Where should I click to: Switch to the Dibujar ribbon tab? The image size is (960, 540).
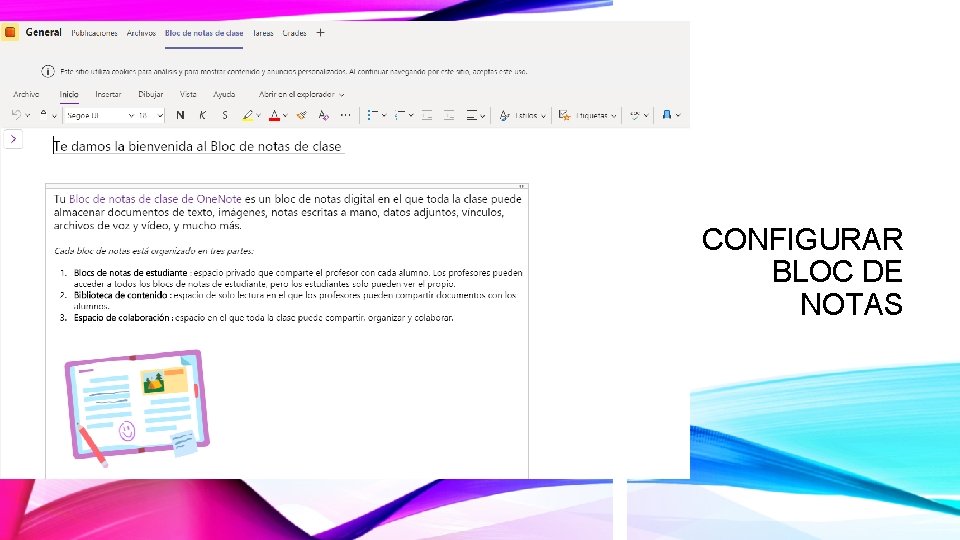[151, 94]
